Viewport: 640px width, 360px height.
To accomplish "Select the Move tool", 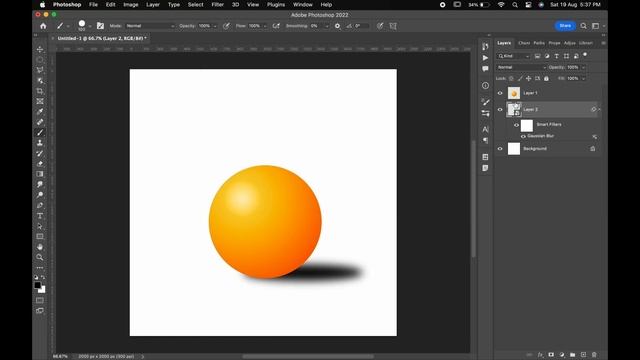I will [40, 49].
